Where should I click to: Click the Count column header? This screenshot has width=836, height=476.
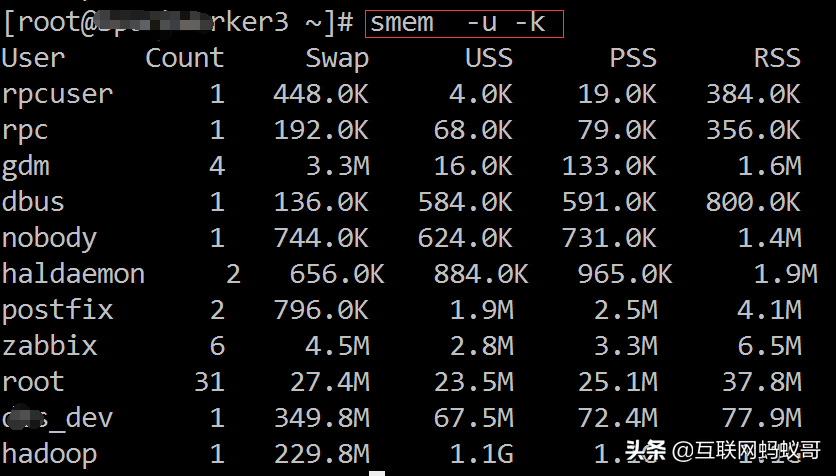point(185,58)
